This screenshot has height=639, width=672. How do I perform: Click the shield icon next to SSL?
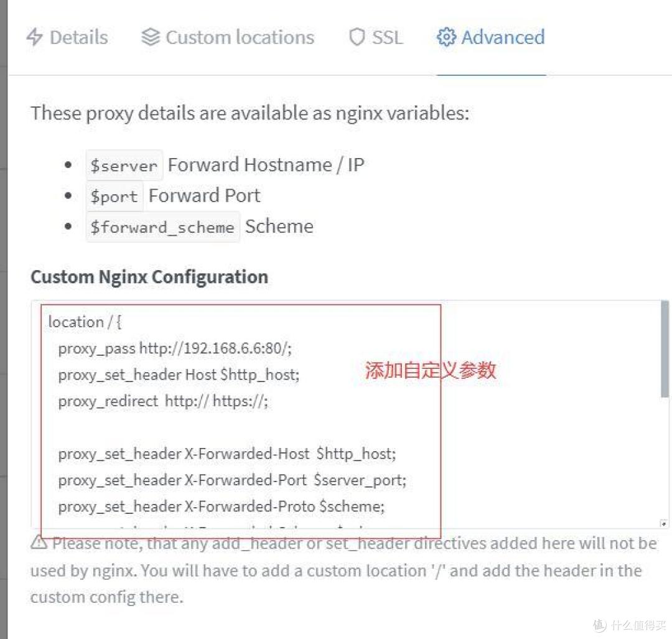tap(357, 37)
